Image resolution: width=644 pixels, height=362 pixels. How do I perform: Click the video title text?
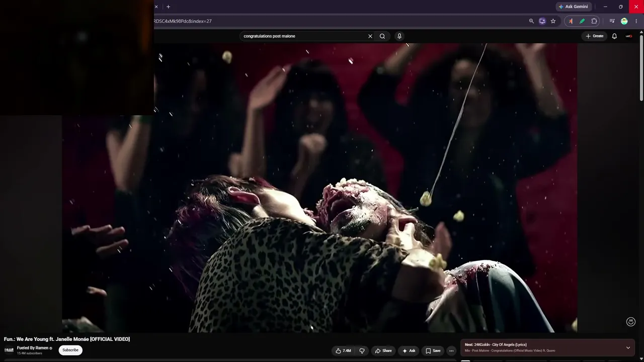[67, 339]
